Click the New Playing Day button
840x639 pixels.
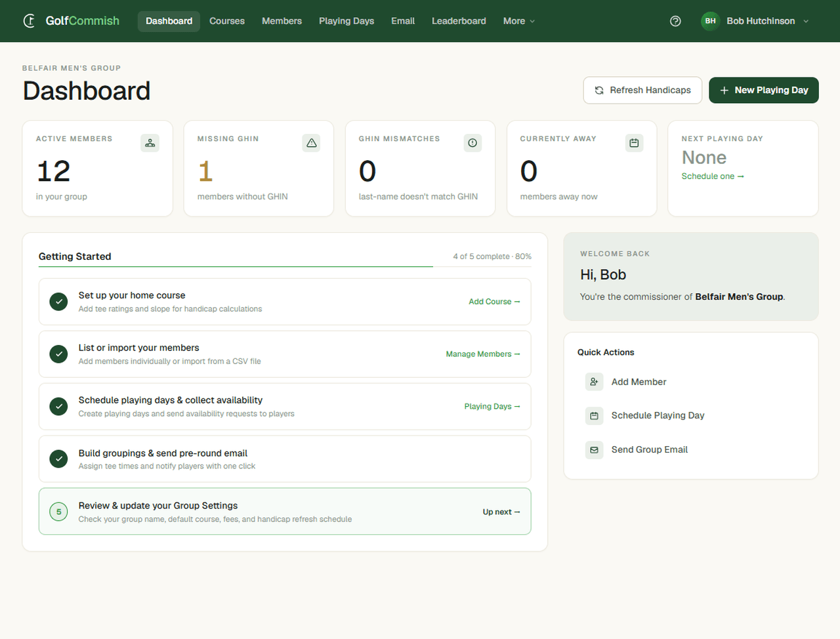point(764,91)
